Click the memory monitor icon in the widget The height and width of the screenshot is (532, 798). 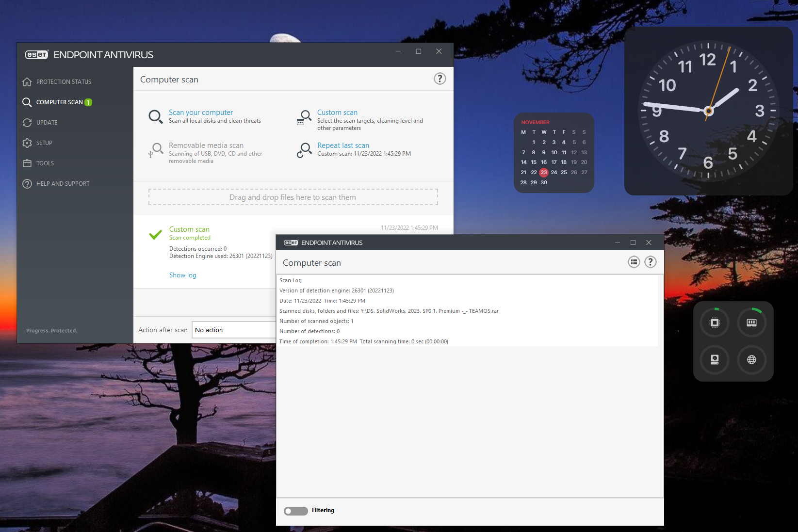tap(752, 322)
